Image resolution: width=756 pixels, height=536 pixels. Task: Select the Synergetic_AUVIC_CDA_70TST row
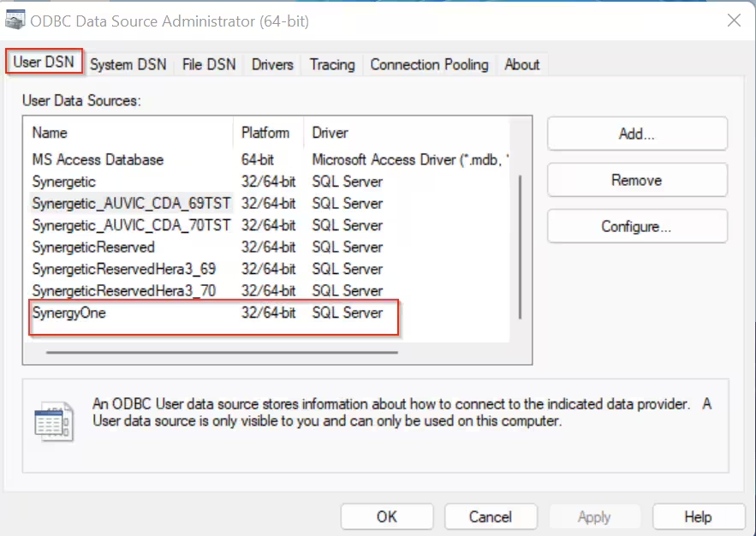click(270, 225)
